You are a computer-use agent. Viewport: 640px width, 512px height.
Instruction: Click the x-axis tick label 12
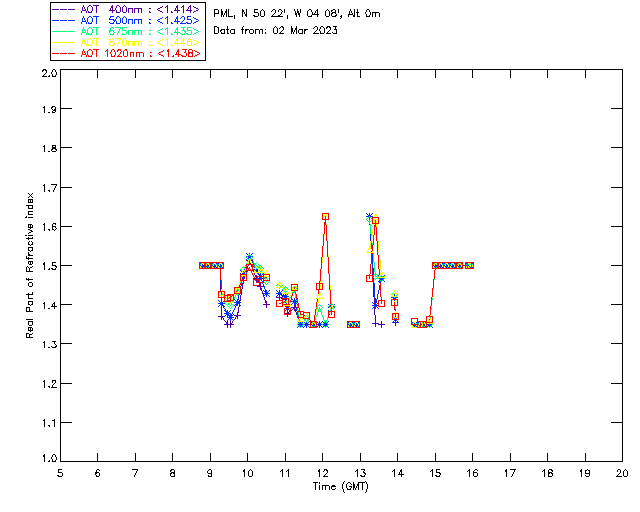322,473
